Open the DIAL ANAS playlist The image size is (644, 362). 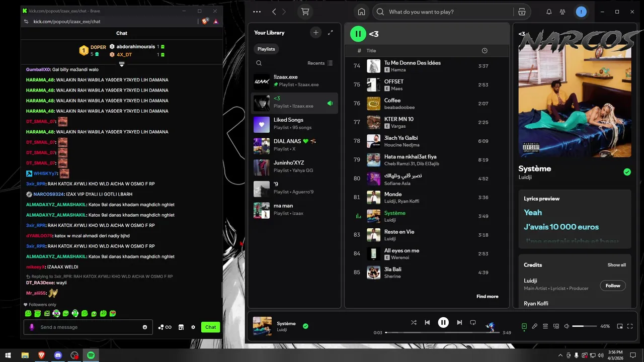coord(294,145)
